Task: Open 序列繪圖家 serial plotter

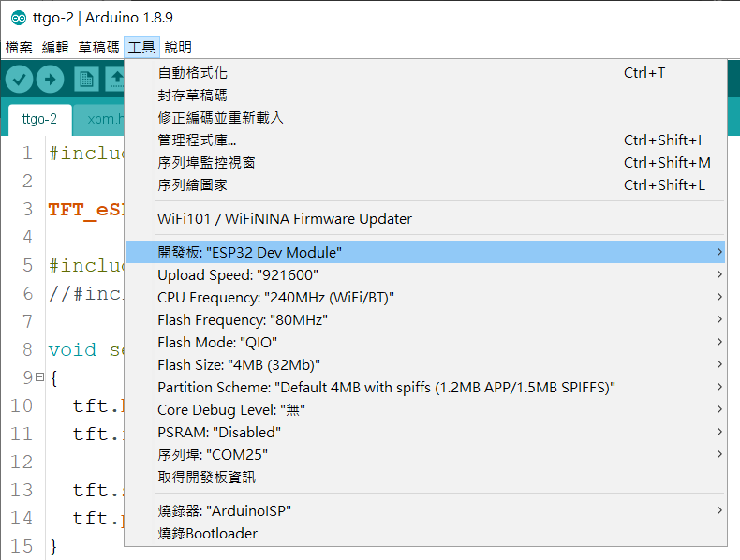Action: click(x=425, y=184)
